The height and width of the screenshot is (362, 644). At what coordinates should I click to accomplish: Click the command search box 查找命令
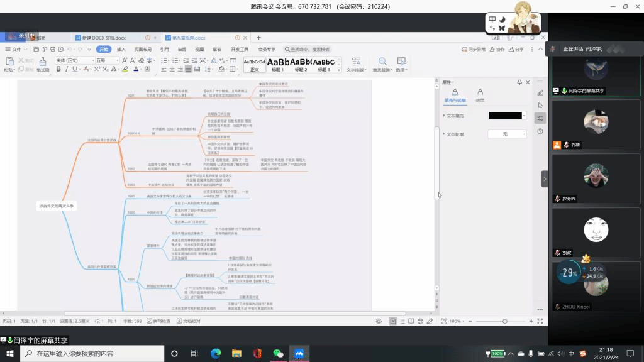[307, 49]
